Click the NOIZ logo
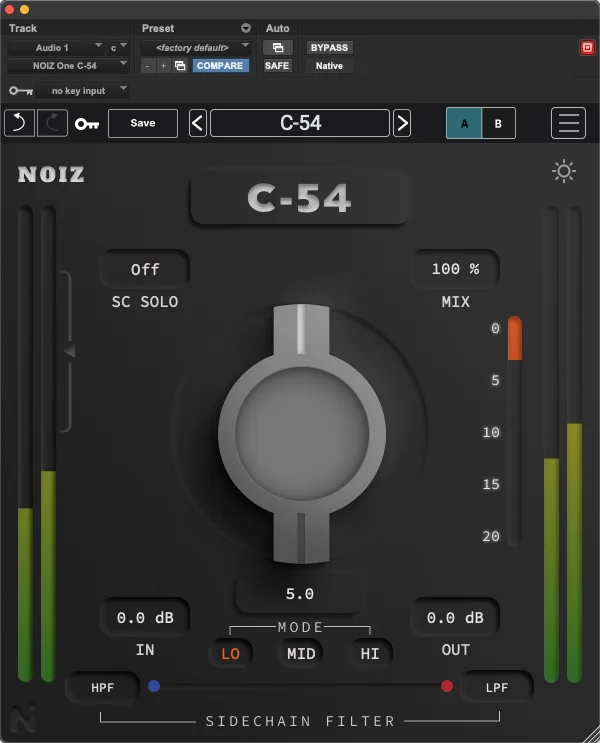The image size is (600, 743). click(51, 174)
